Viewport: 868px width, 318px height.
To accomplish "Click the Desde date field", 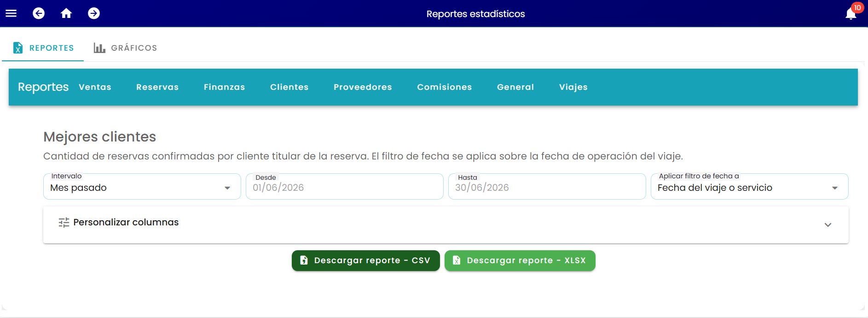I will pos(345,187).
